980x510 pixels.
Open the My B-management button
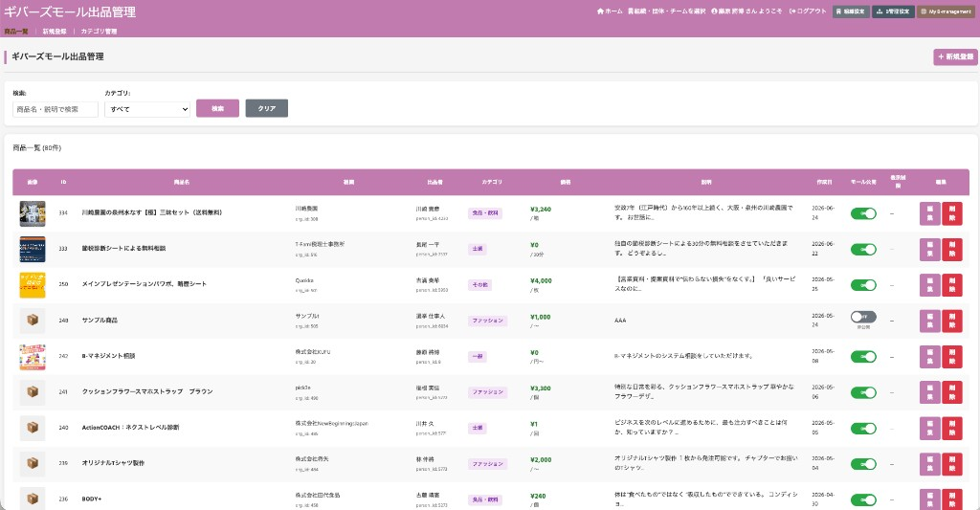click(946, 11)
